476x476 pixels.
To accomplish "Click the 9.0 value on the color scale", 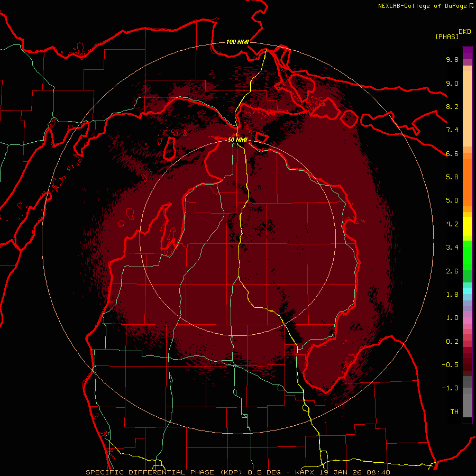I will pos(452,83).
